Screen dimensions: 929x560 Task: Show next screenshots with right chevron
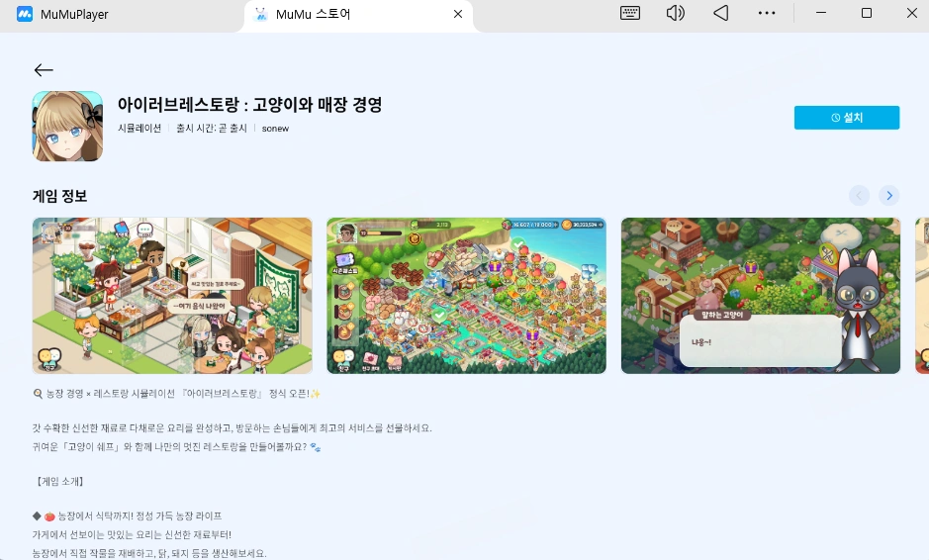[x=888, y=196]
